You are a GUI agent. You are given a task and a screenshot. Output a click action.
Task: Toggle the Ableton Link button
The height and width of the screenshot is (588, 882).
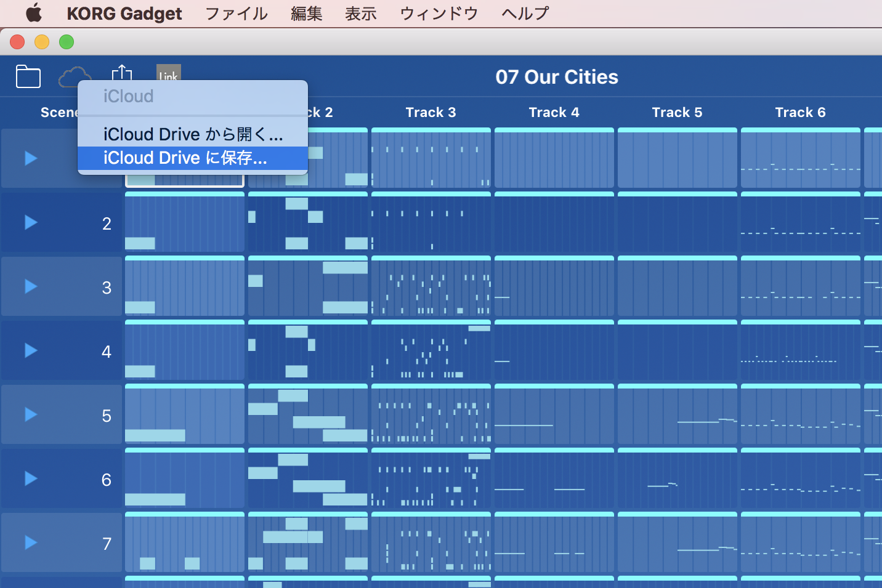pos(168,73)
